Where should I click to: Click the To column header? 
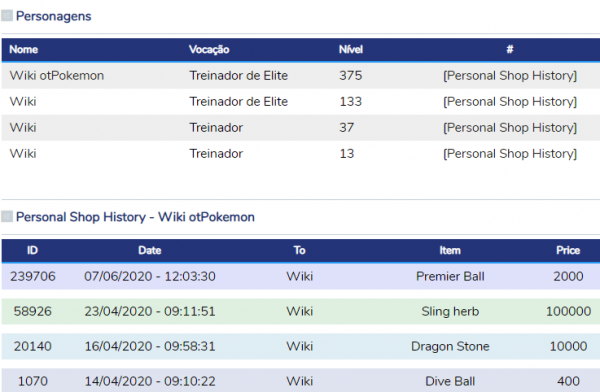(299, 250)
